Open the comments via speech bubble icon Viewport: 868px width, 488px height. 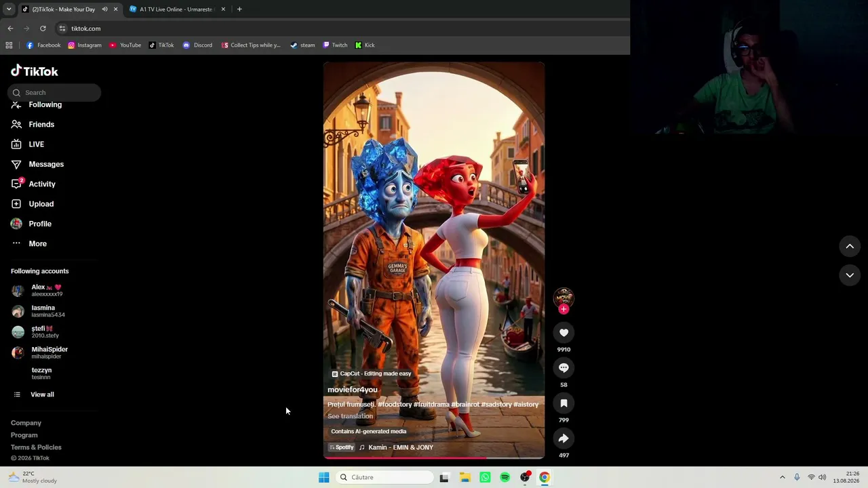point(564,368)
